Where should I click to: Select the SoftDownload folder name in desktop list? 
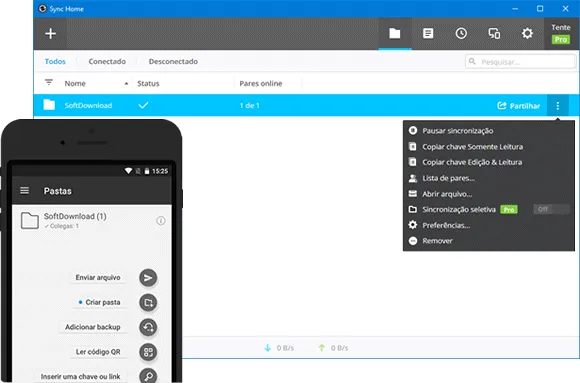click(x=88, y=105)
